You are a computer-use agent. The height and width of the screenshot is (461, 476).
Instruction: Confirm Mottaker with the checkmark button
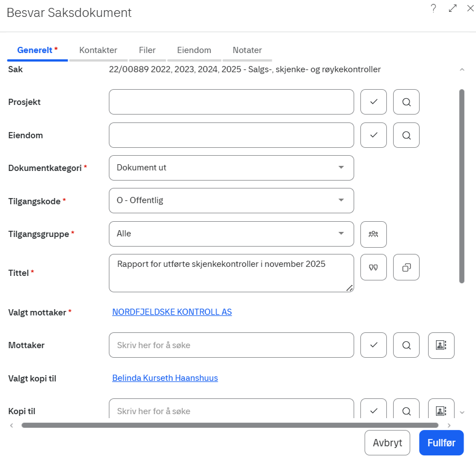(x=373, y=345)
